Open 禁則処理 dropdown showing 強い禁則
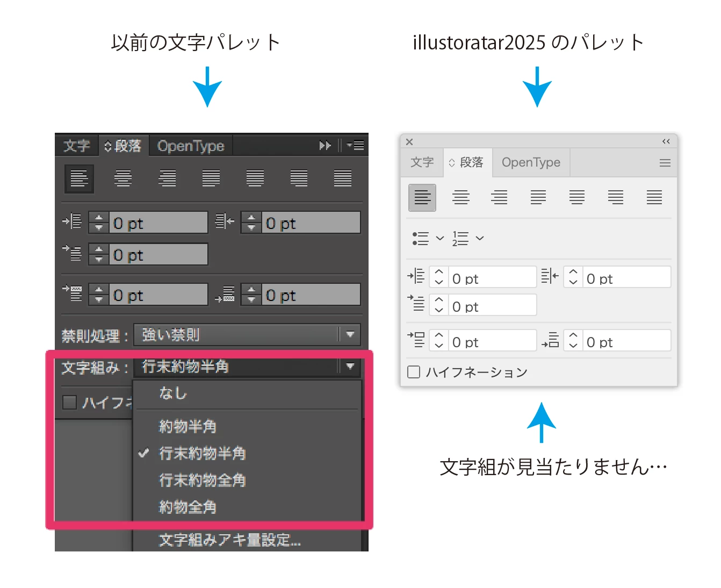 pos(247,335)
